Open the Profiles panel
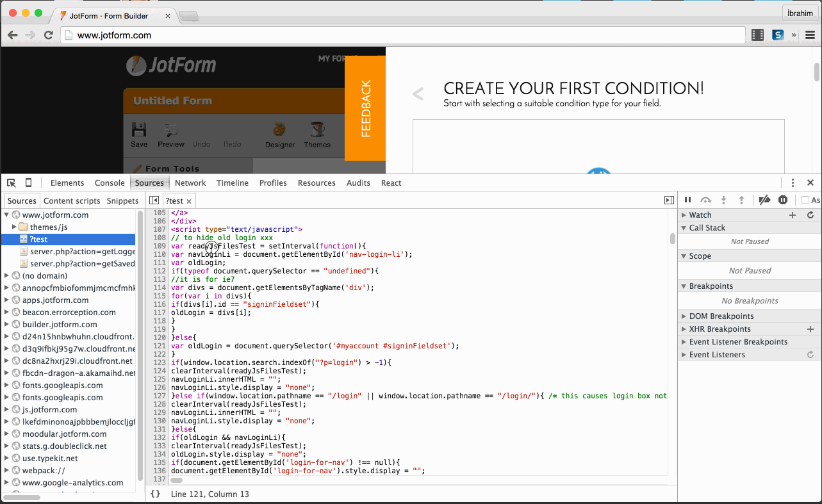 pos(273,183)
